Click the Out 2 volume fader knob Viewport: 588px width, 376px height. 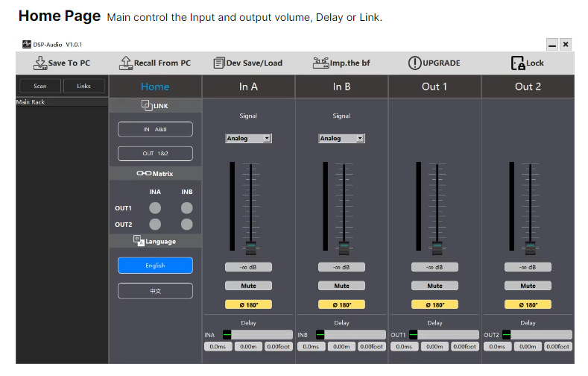(x=531, y=248)
